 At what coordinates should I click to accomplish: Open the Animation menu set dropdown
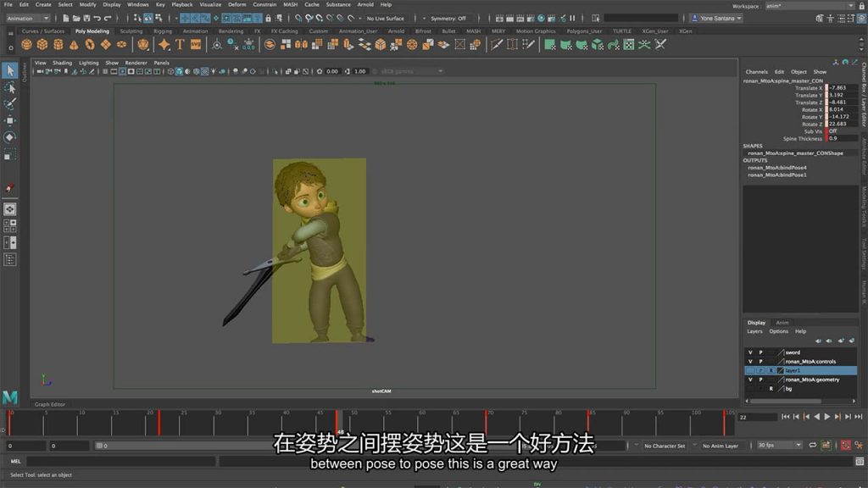click(28, 19)
